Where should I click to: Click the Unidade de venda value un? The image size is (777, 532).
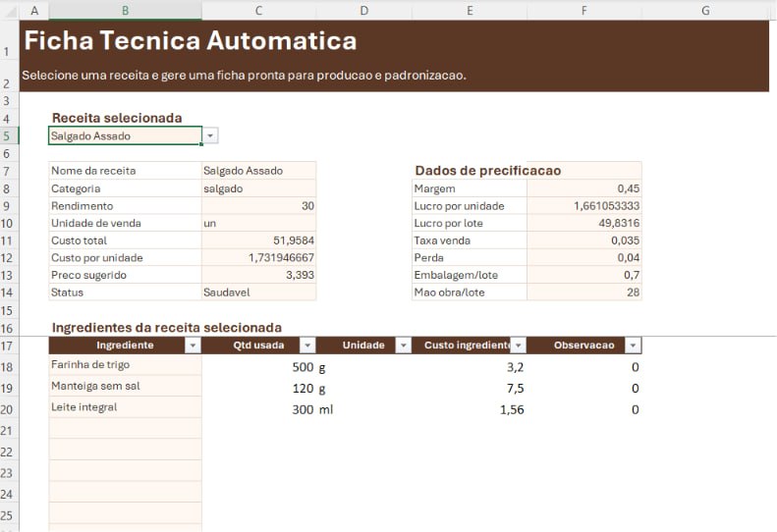pyautogui.click(x=258, y=223)
